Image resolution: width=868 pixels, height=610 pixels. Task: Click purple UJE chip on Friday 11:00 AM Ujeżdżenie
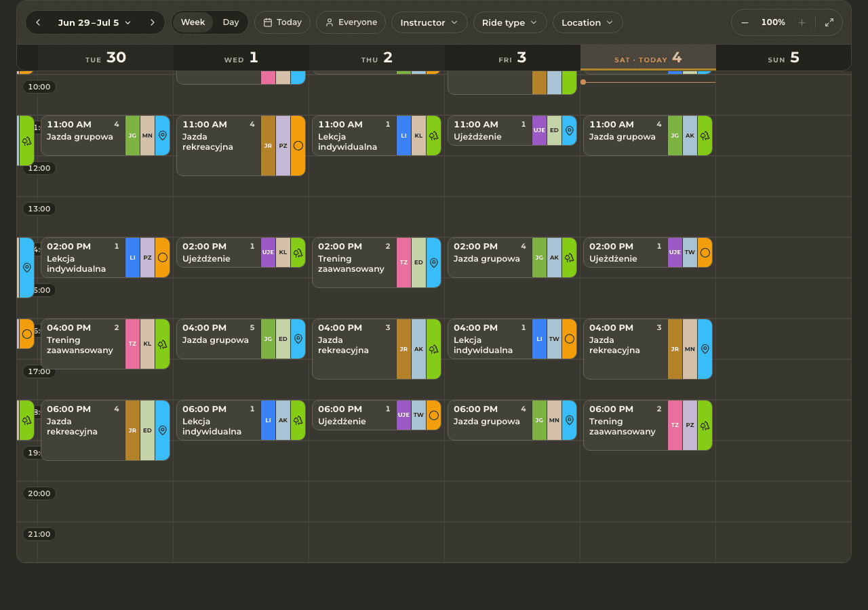click(x=540, y=130)
